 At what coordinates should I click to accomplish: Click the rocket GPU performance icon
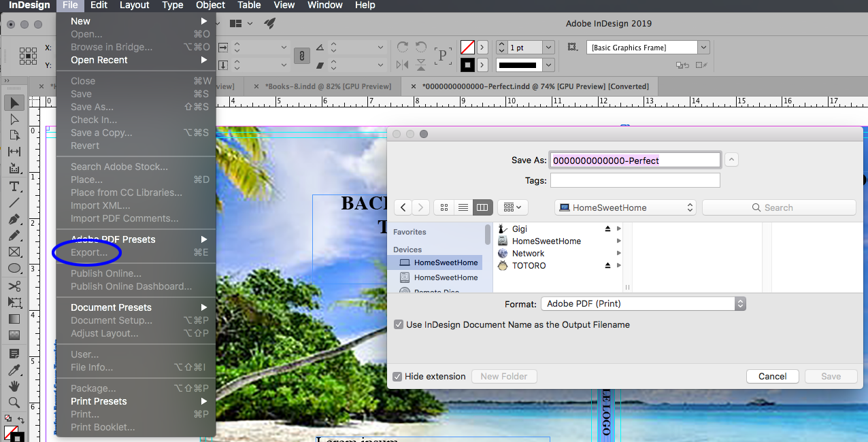(270, 24)
